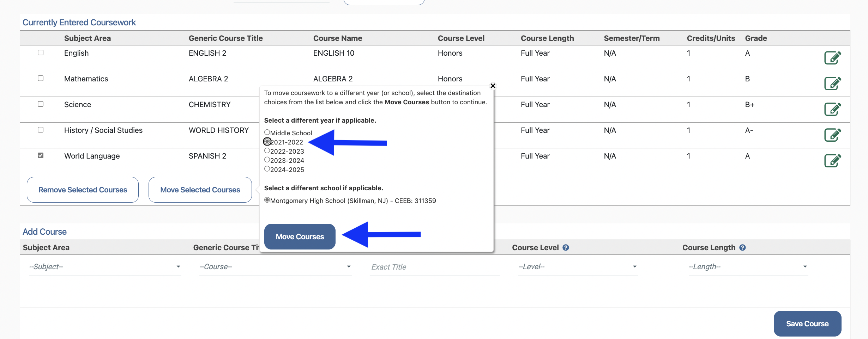Image resolution: width=868 pixels, height=339 pixels.
Task: Open the Level dropdown
Action: pos(577,267)
